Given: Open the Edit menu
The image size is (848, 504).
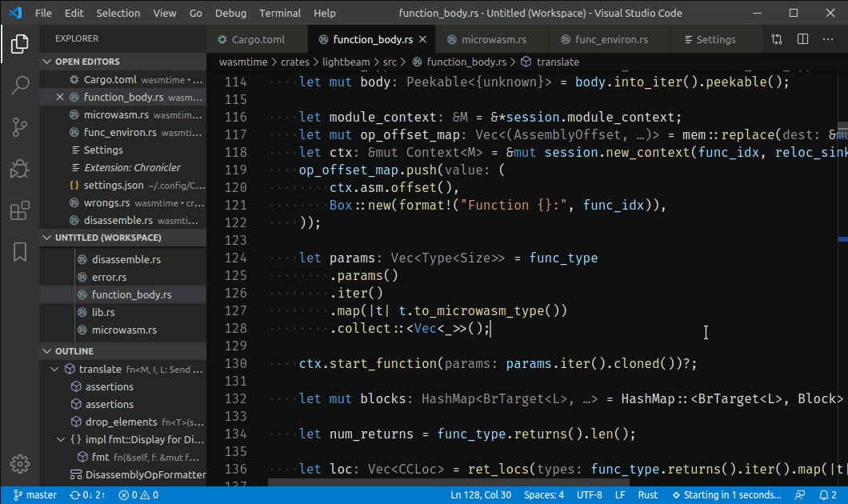Looking at the screenshot, I should 74,13.
